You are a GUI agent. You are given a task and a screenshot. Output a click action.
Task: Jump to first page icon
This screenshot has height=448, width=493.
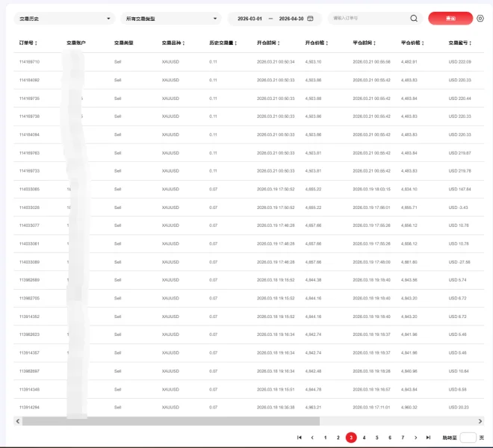[x=300, y=438]
